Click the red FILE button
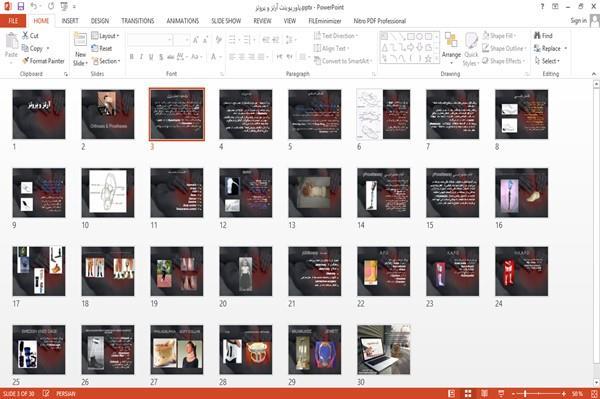Viewport: 600px width, 399px height. pos(13,21)
